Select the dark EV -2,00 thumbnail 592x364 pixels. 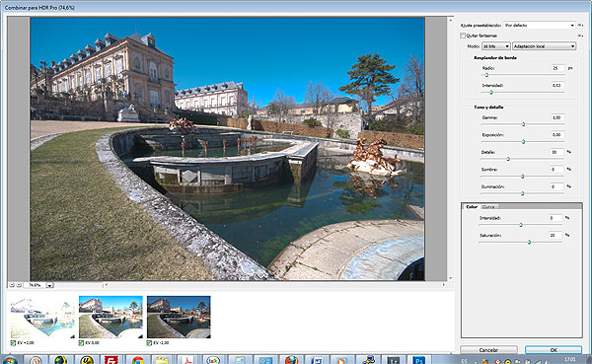point(179,318)
